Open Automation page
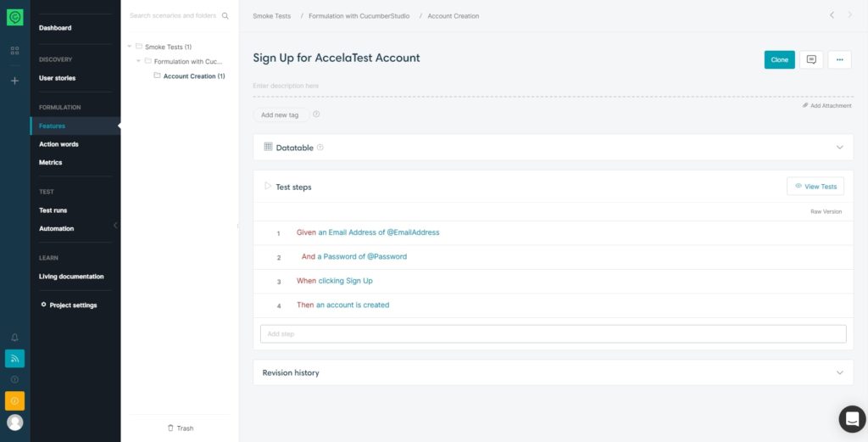868x442 pixels. pos(56,228)
